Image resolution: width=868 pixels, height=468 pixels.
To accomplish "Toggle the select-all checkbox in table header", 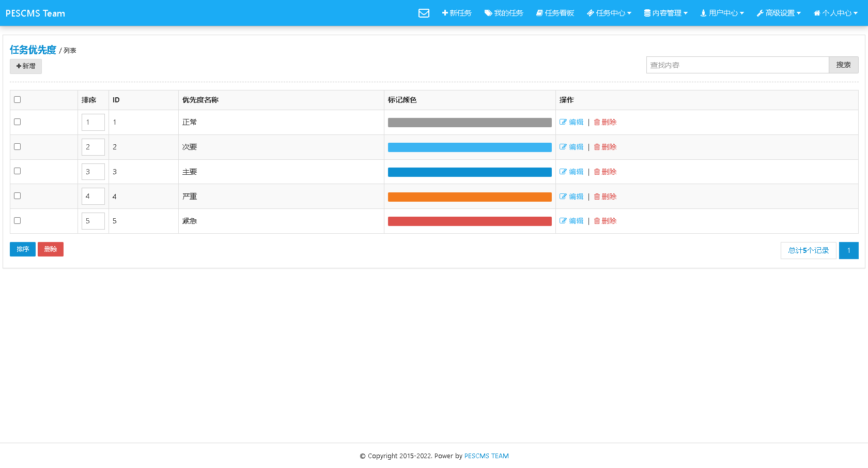I will 17,99.
